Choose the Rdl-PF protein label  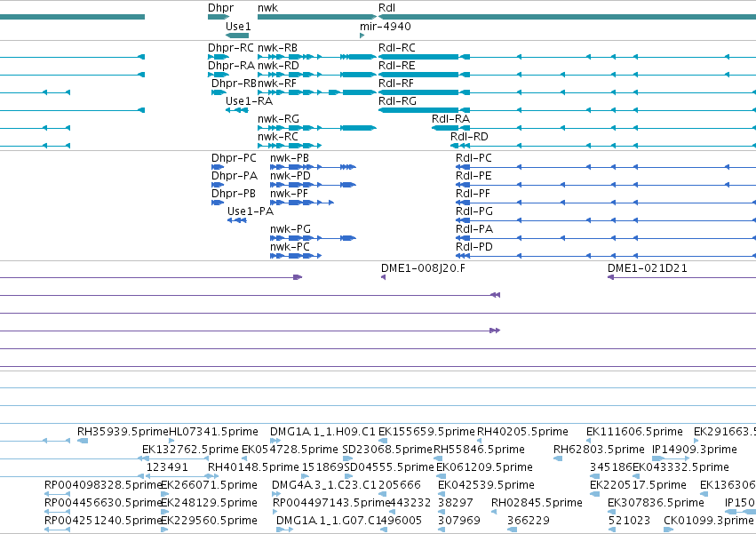tap(473, 194)
